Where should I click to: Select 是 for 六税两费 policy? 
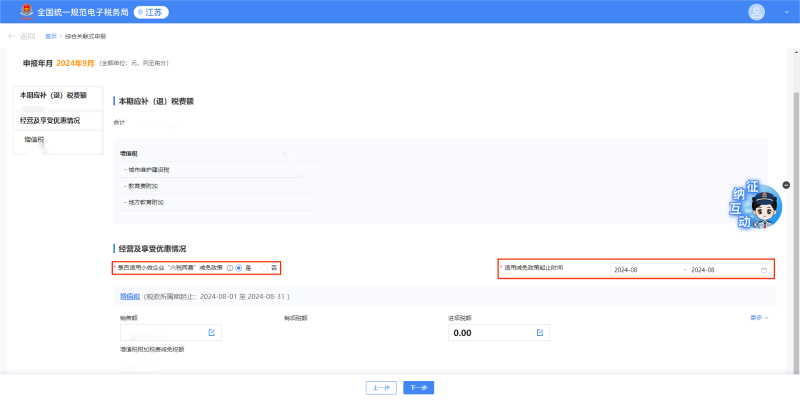238,268
